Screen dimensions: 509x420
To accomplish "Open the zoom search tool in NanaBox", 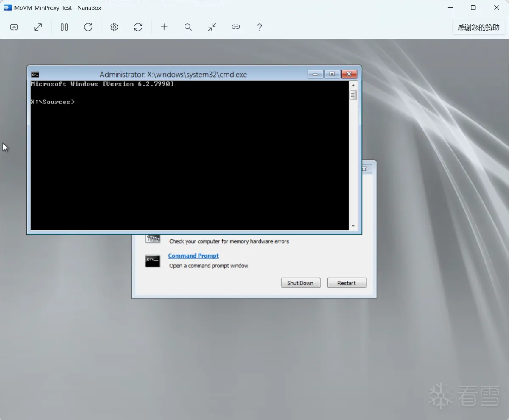I will [x=188, y=27].
